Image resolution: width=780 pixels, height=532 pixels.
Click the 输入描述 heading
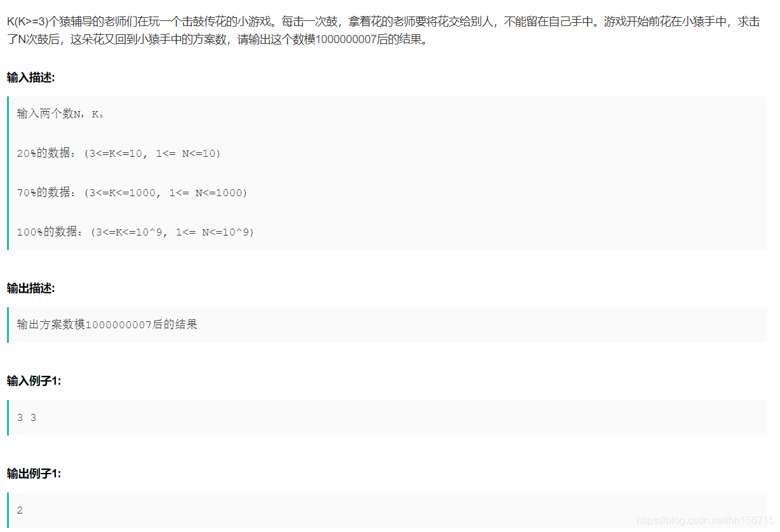31,77
